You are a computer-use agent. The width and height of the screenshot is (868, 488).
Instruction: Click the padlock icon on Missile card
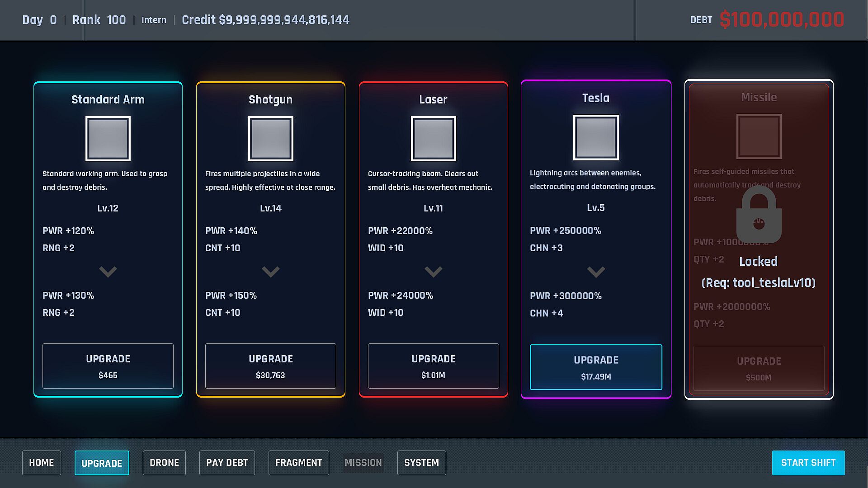759,215
